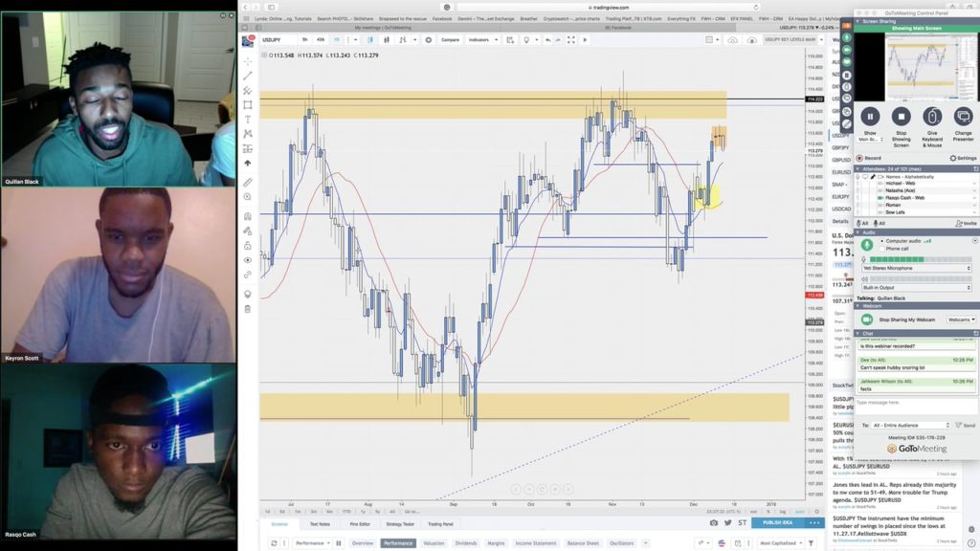This screenshot has height=551, width=980.
Task: Open Show Main Screen selector
Action: point(871,140)
